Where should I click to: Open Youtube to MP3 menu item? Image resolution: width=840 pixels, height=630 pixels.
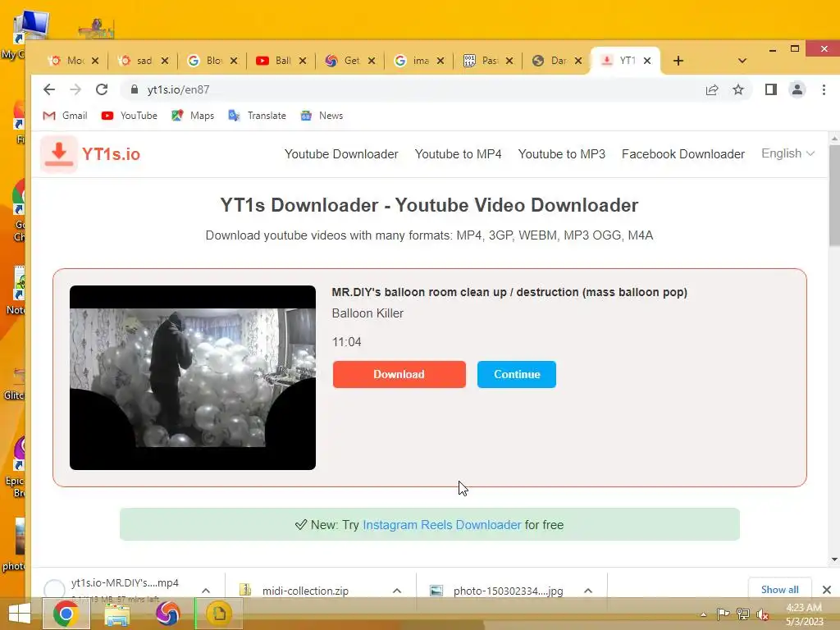coord(561,154)
